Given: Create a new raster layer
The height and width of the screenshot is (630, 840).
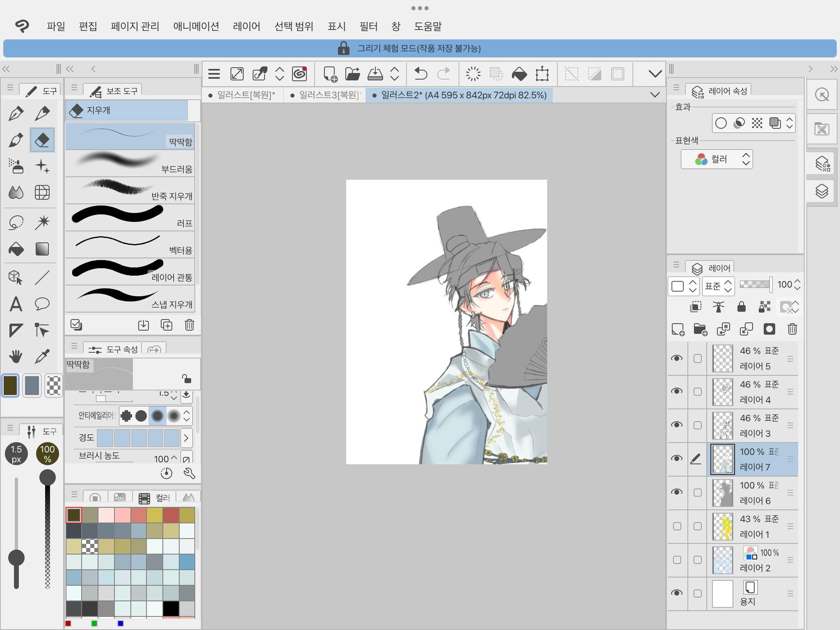Looking at the screenshot, I should (x=678, y=329).
